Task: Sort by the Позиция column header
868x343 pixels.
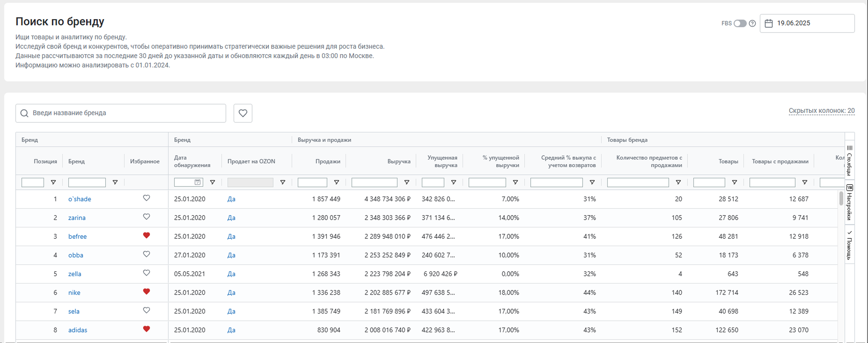Action: coord(45,161)
